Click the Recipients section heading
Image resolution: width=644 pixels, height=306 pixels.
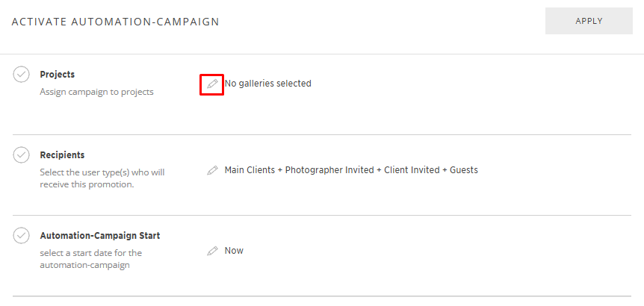(62, 155)
